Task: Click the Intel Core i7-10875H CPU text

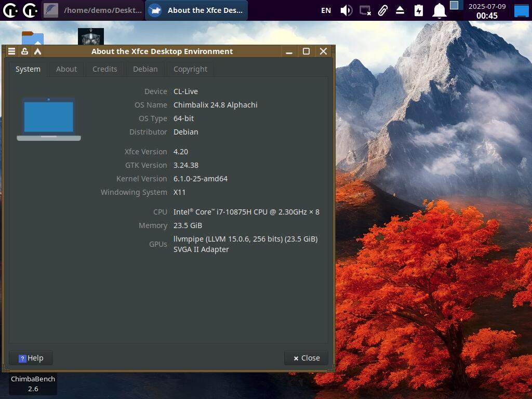Action: tap(246, 212)
